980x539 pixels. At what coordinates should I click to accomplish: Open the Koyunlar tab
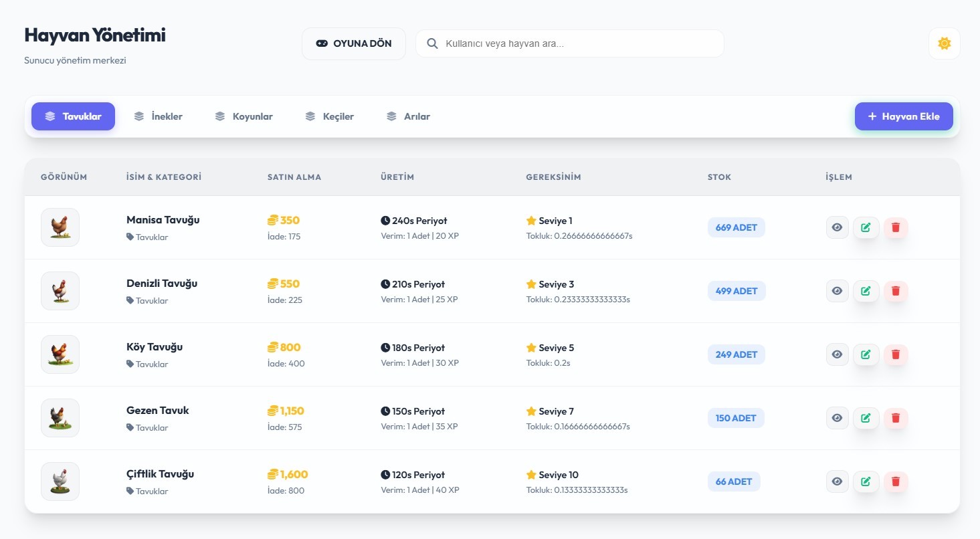[x=244, y=116]
